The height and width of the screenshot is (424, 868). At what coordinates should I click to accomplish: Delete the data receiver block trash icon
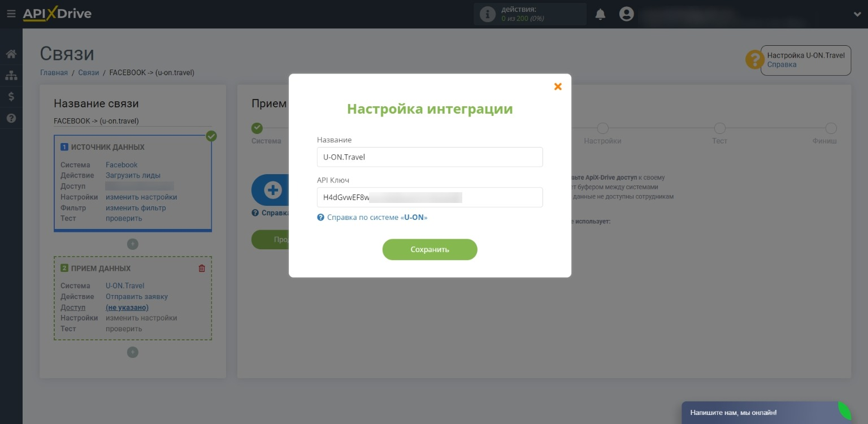(x=202, y=269)
